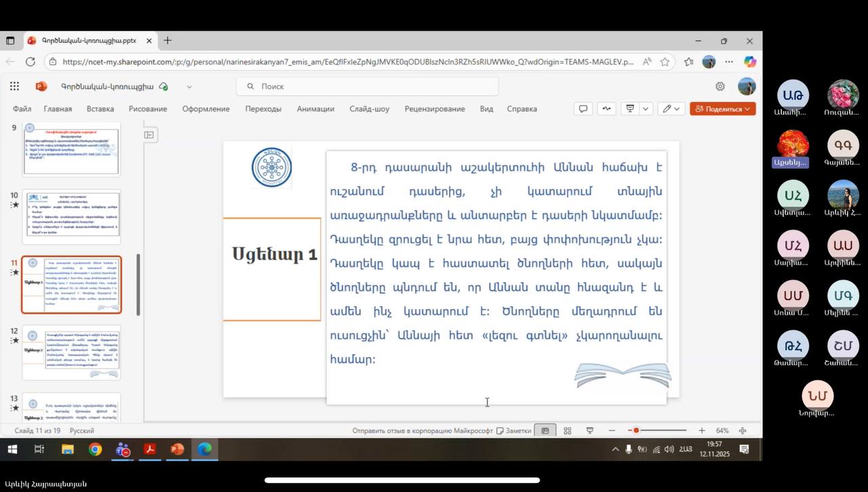
Task: Start slide show from status bar
Action: [590, 431]
